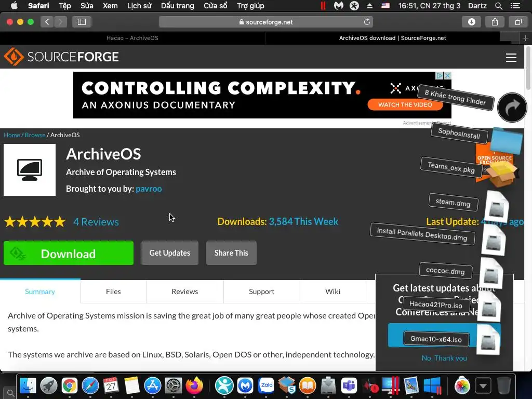Viewport: 532px width, 399px height.
Task: Open the Sửa menu
Action: tap(87, 6)
